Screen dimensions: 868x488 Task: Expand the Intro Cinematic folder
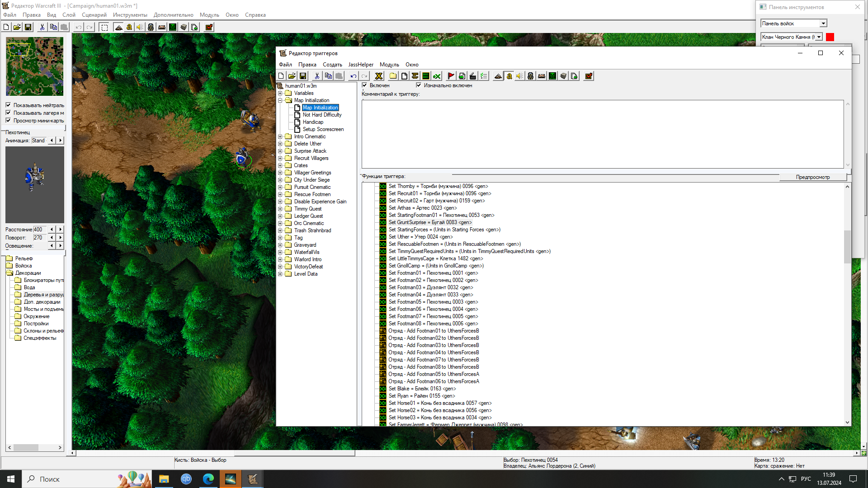(280, 136)
